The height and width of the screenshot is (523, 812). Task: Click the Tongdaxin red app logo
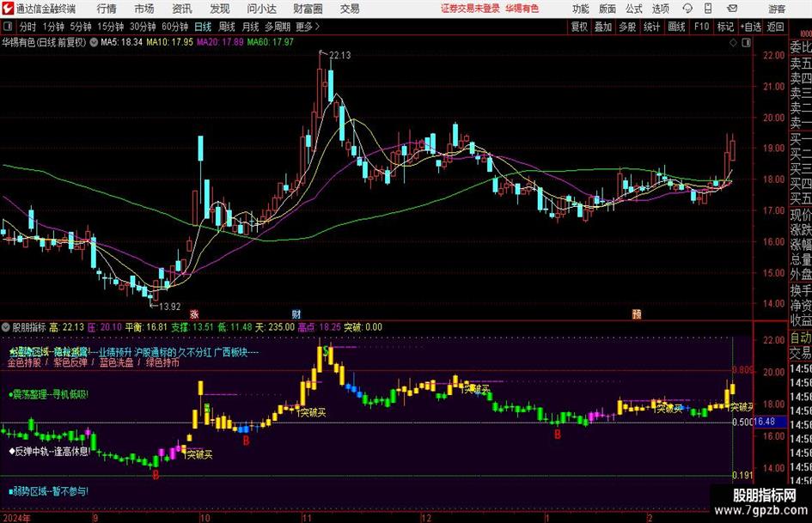pos(7,9)
